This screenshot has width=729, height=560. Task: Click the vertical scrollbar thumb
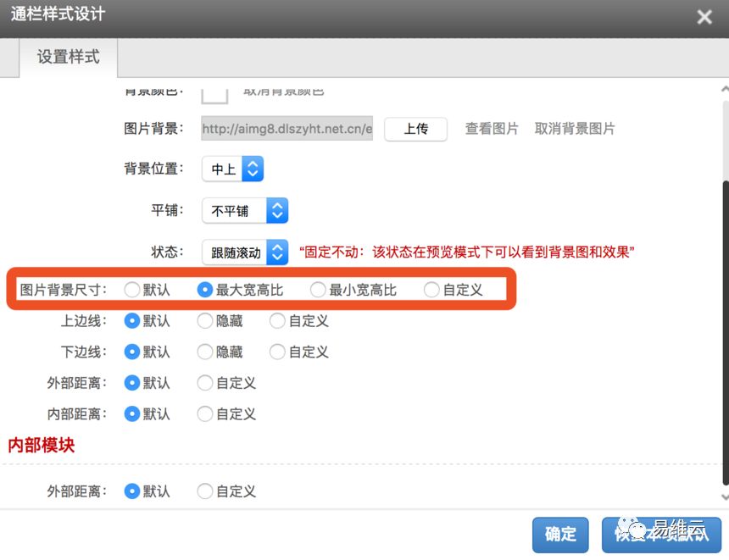(x=726, y=332)
